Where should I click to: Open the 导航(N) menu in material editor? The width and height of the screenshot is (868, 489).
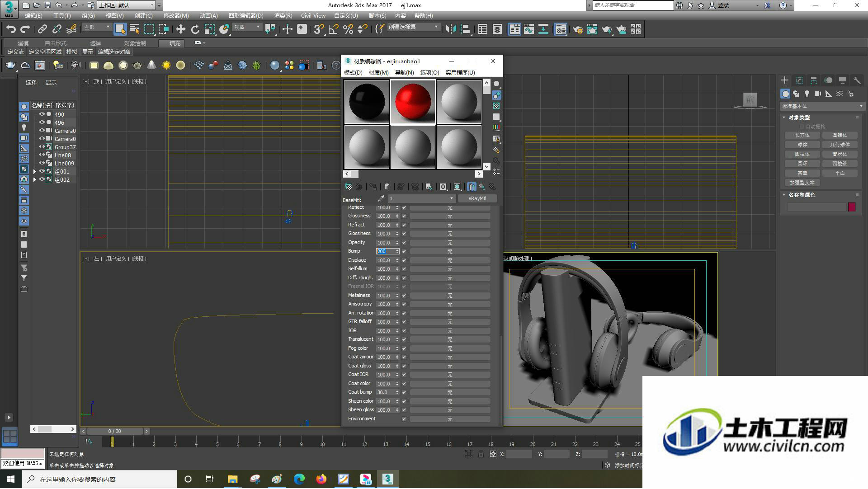pos(404,73)
